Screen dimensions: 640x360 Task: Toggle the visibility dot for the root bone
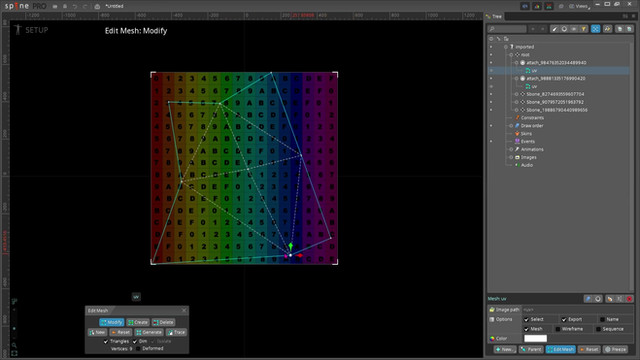pos(491,55)
